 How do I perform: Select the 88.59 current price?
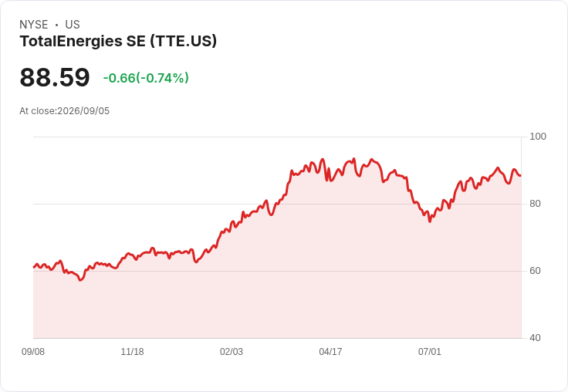point(55,77)
